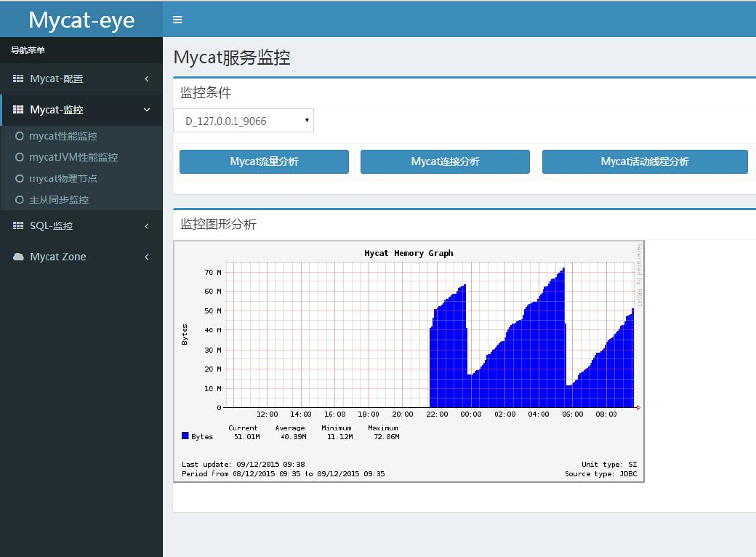Screen dimensions: 756x557
Task: Click the Current value 51.01M
Action: 247,437
